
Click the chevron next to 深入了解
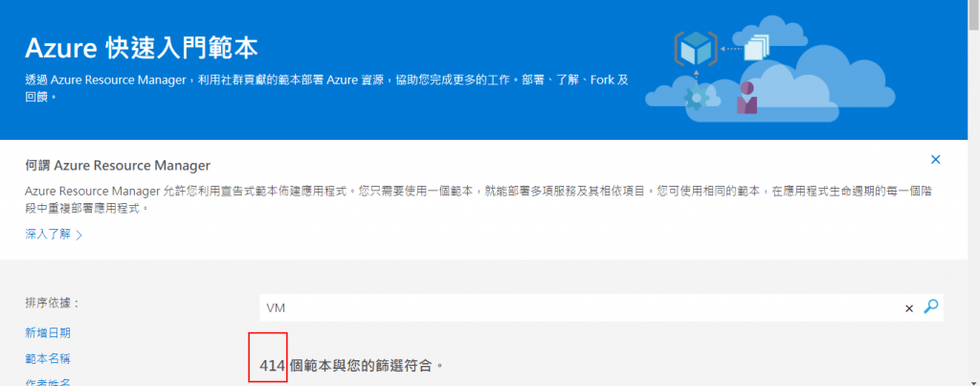click(x=78, y=236)
